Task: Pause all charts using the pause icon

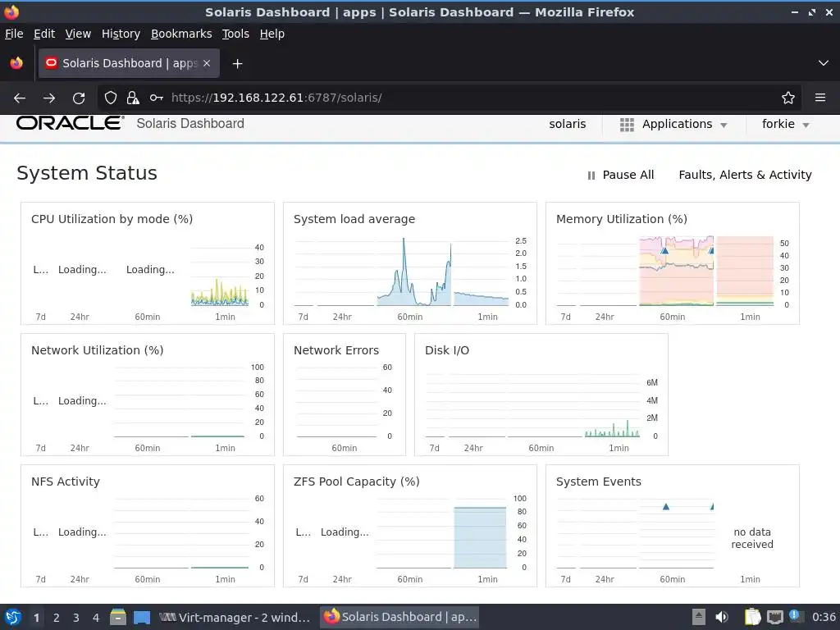Action: click(x=591, y=176)
